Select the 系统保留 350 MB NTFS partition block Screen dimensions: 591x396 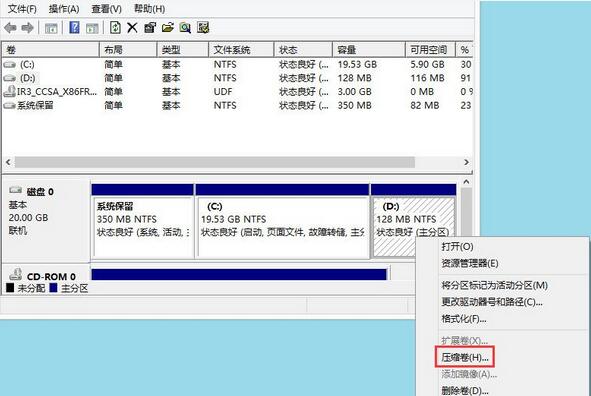point(143,222)
